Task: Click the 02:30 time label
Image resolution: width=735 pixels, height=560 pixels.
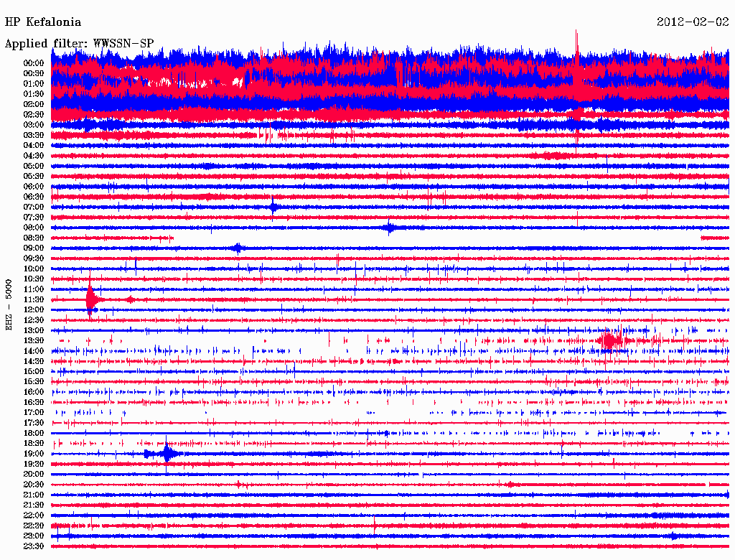Action: (x=33, y=114)
